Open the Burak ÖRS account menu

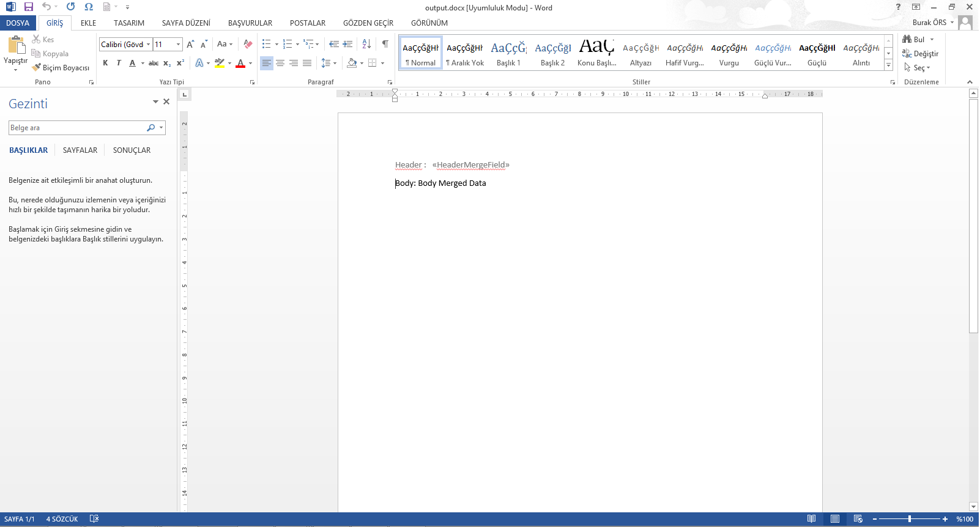coord(934,23)
